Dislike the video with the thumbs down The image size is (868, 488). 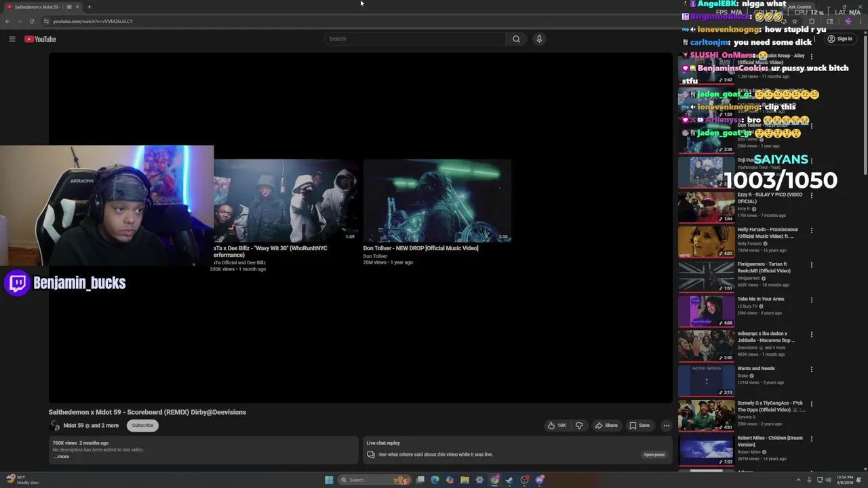tap(579, 426)
